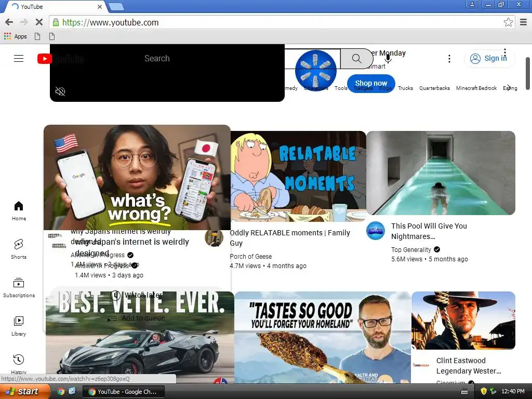Click the Cinemium channel logo

point(421,365)
